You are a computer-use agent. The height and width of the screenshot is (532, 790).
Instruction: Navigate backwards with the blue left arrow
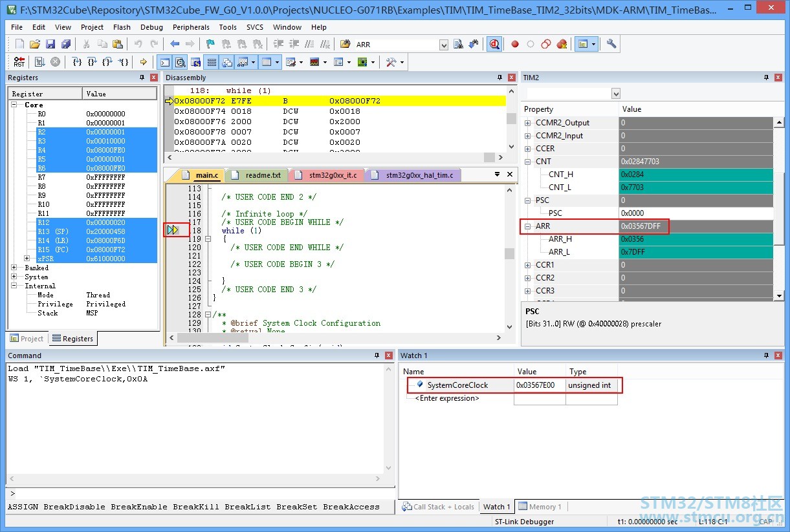click(175, 44)
